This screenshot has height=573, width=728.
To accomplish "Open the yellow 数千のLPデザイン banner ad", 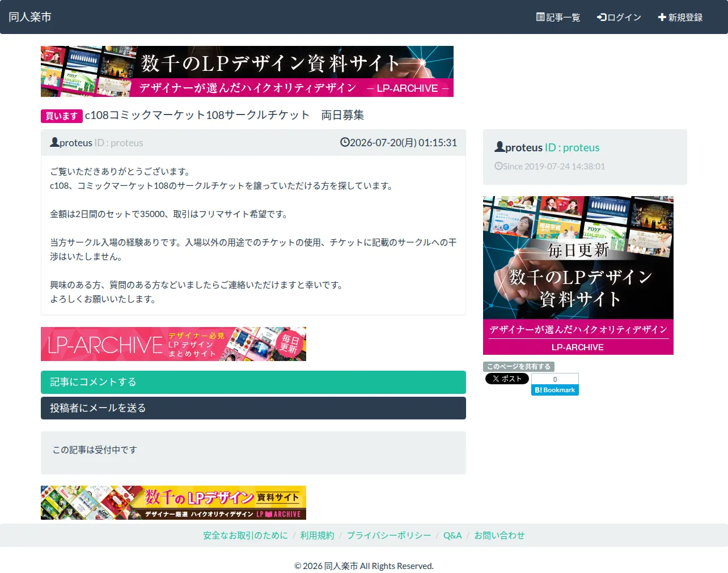I will tap(173, 503).
